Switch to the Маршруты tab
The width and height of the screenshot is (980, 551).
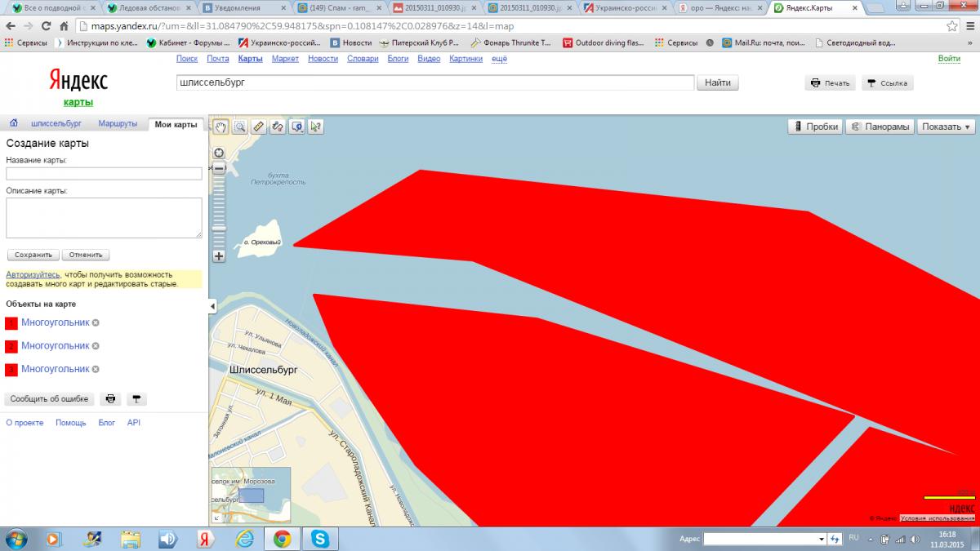(118, 124)
